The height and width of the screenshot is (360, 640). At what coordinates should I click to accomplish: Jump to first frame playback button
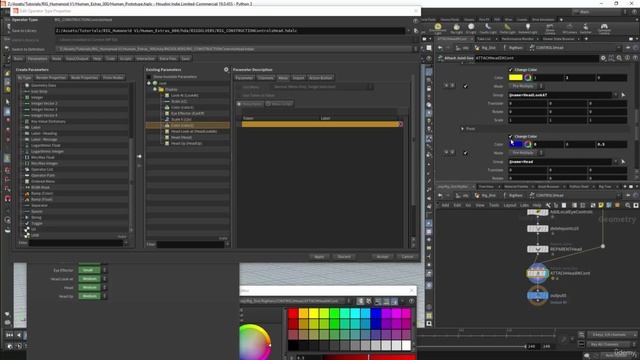coord(9,335)
